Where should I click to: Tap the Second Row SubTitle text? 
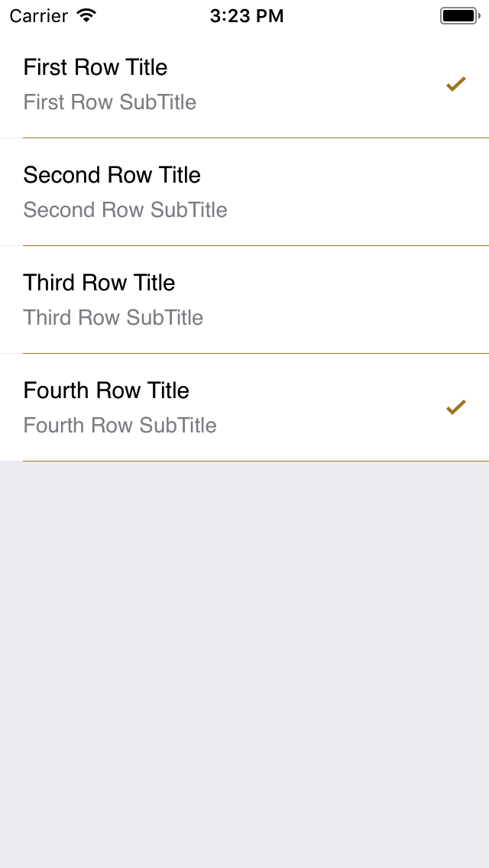click(x=125, y=210)
